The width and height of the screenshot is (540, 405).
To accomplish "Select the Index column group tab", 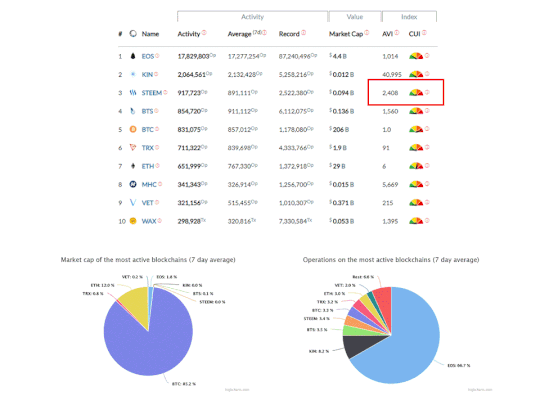I will [409, 17].
